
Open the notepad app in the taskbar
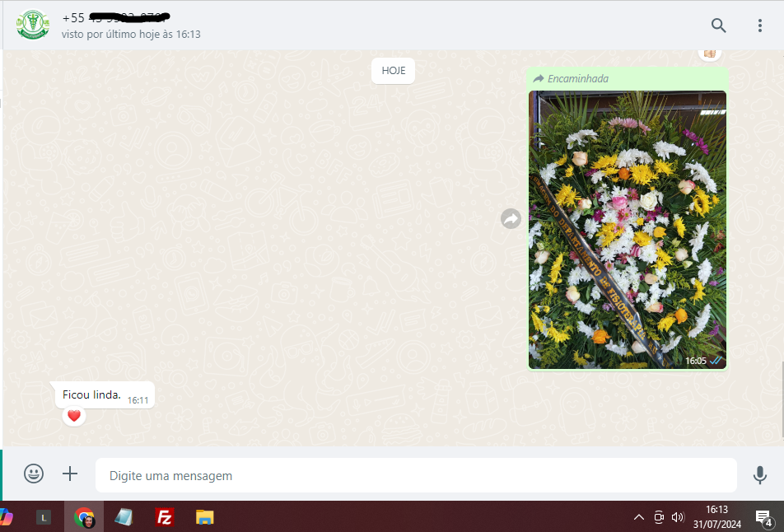point(124,517)
